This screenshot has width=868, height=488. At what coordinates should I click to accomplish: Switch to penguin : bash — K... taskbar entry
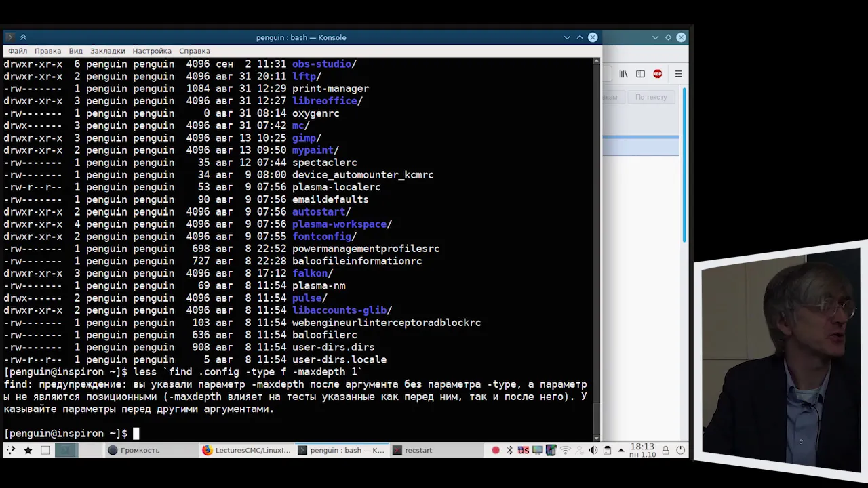click(342, 450)
